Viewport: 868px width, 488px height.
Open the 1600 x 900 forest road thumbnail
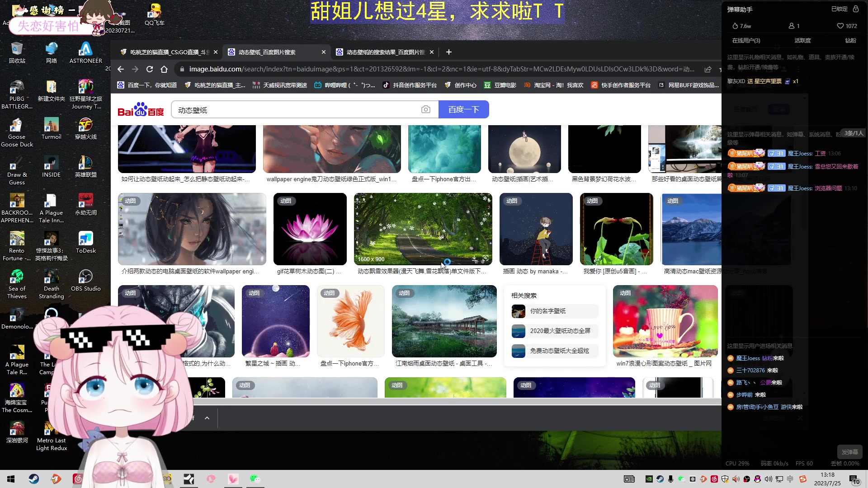pos(423,229)
